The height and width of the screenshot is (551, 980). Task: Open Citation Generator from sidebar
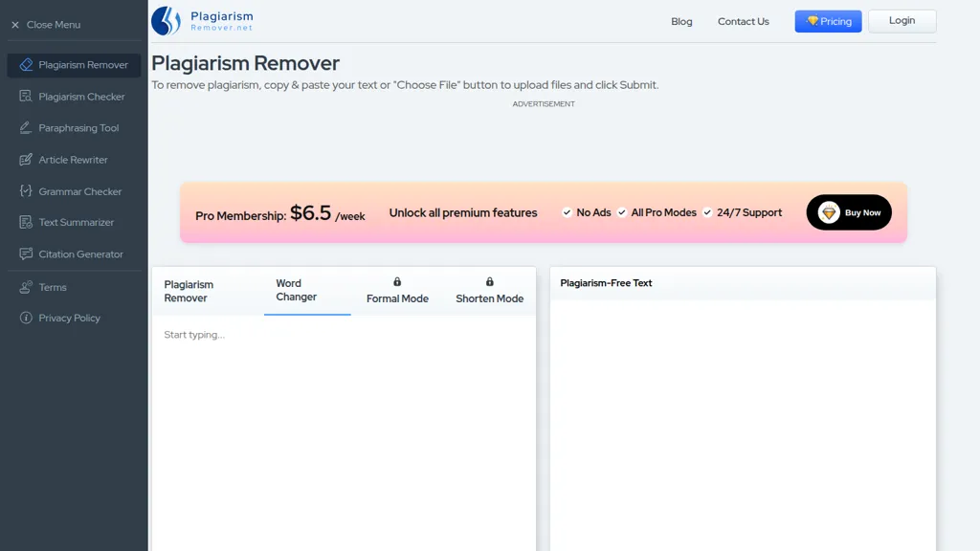(x=74, y=253)
